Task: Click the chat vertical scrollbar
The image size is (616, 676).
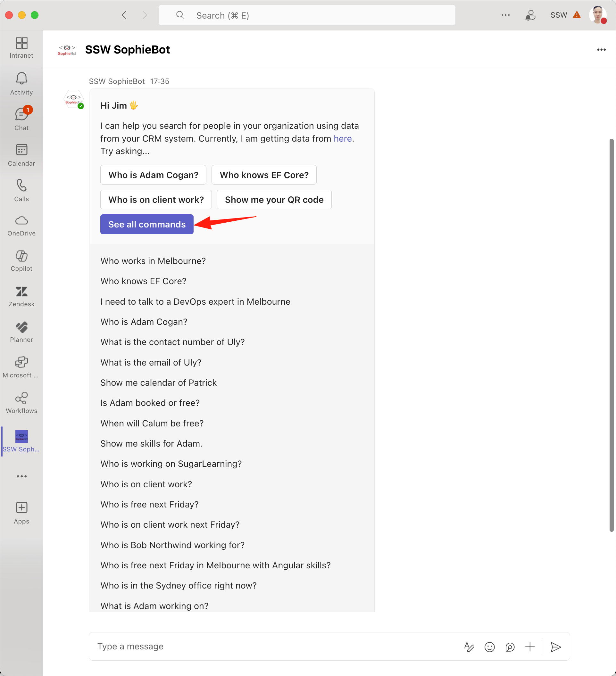Action: (611, 335)
